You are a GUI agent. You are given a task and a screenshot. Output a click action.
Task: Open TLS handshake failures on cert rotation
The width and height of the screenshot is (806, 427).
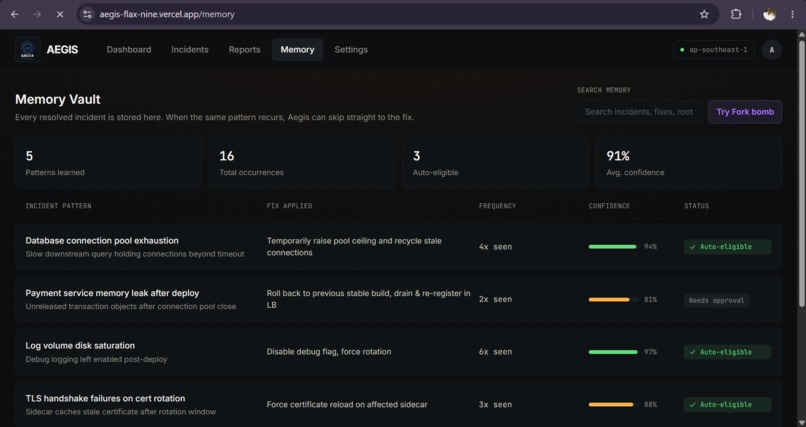398,404
